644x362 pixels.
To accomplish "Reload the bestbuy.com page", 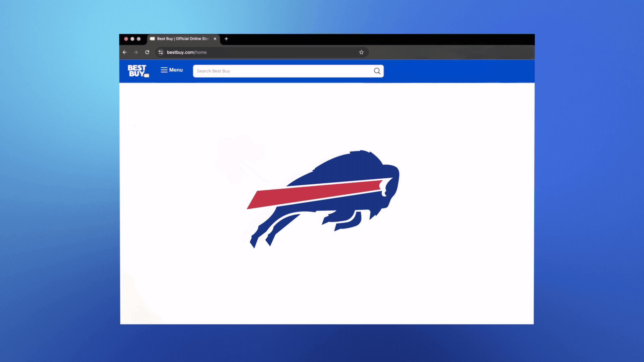I will point(147,52).
